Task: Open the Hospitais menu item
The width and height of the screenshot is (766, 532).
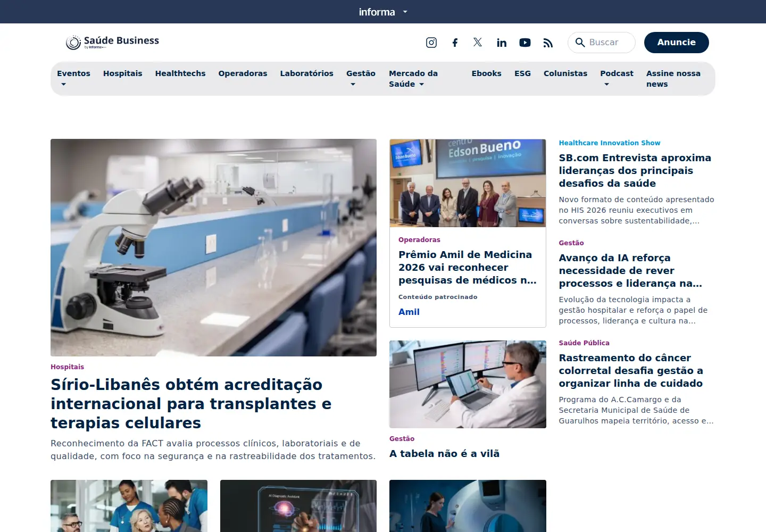Action: (123, 73)
